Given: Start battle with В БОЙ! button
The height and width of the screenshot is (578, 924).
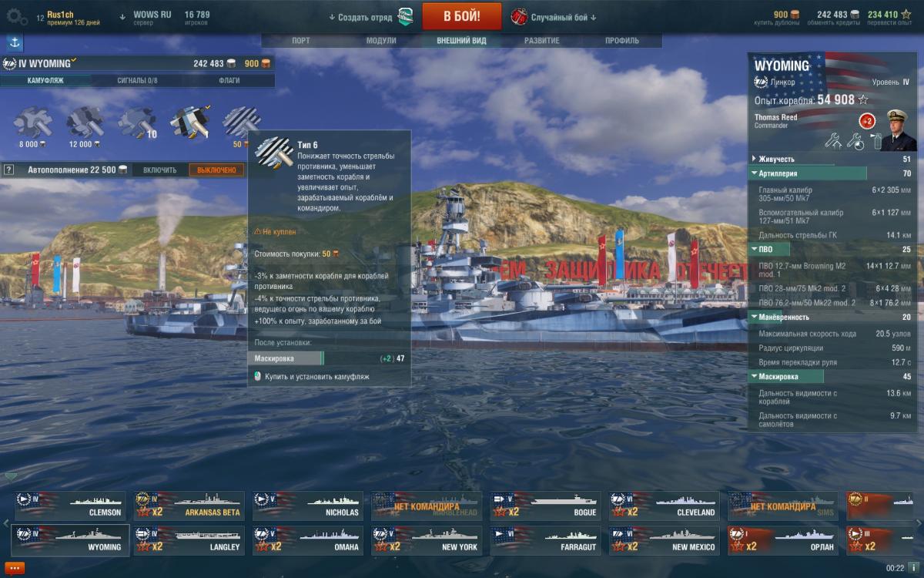Looking at the screenshot, I should tap(461, 16).
